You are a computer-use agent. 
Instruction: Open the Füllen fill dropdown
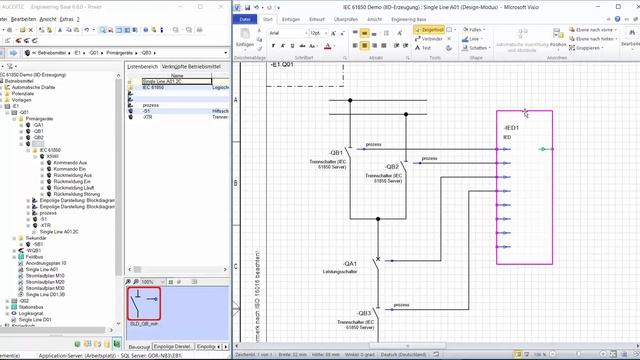pos(474,30)
